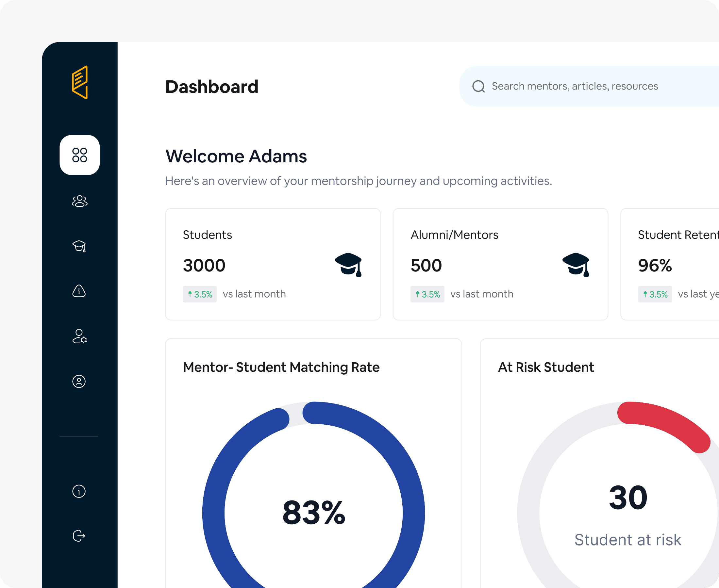Click the Welcome Adams heading

pos(236,156)
